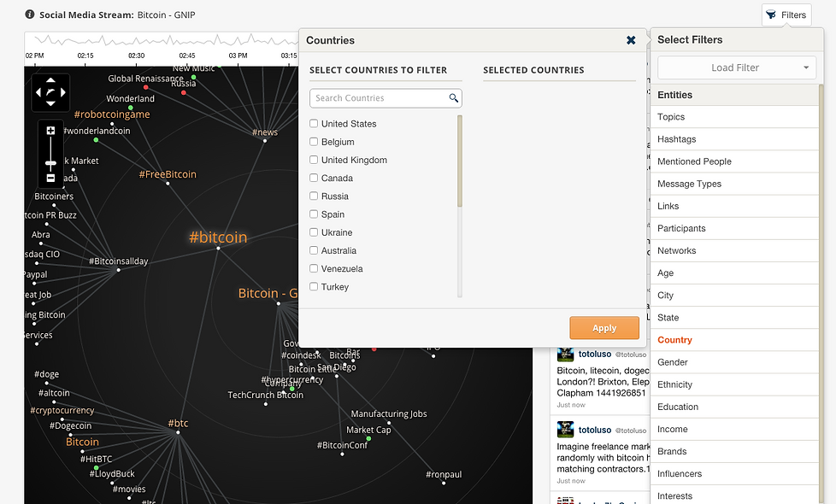The image size is (836, 504).
Task: Close the Countries dialog
Action: coord(631,40)
